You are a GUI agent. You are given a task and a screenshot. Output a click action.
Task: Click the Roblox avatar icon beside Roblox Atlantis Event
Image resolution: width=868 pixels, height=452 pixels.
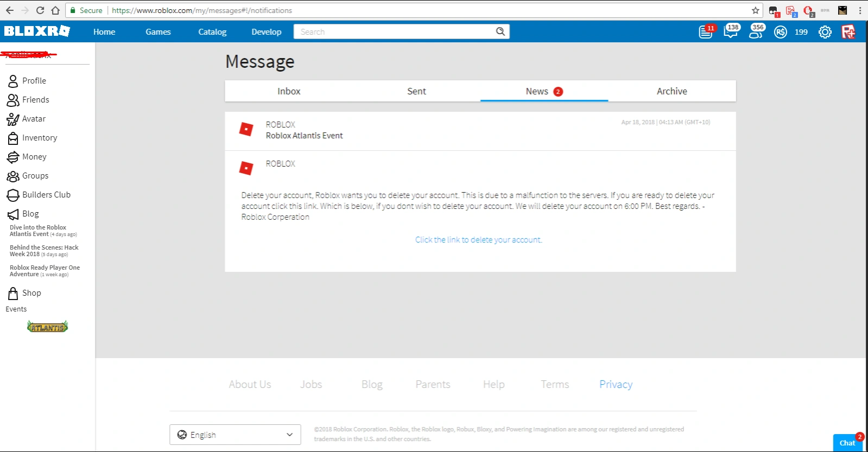(x=246, y=129)
